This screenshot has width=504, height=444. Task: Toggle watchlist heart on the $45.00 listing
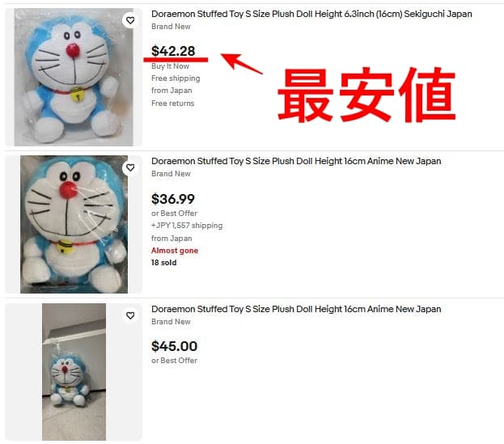pos(130,315)
